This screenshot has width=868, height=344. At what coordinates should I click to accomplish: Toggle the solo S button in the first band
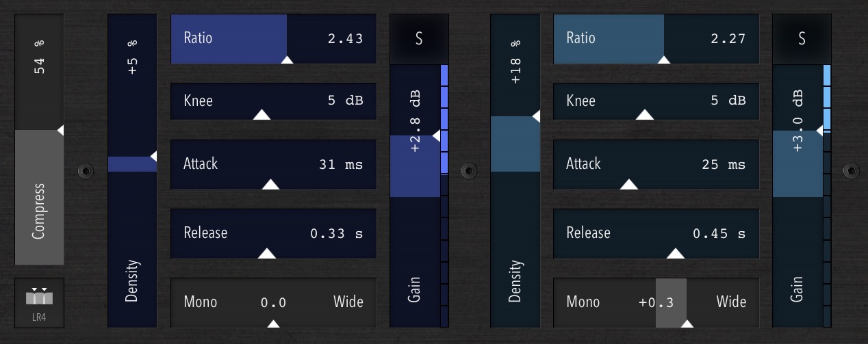point(419,38)
